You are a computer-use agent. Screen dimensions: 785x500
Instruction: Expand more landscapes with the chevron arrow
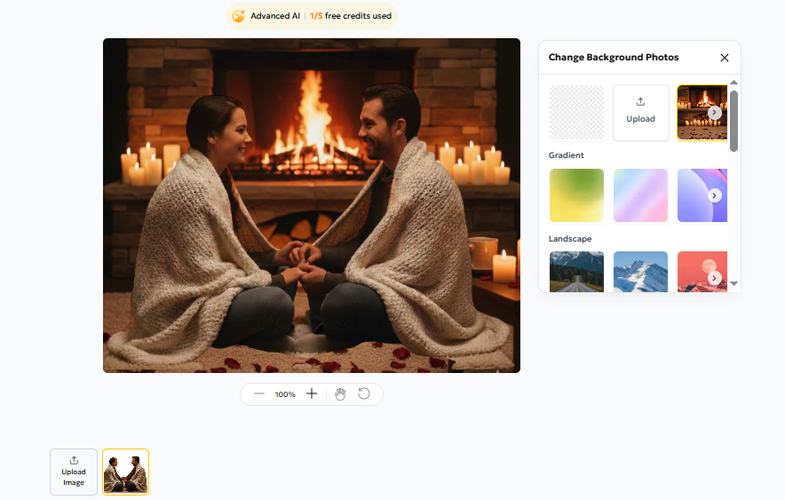pyautogui.click(x=714, y=278)
